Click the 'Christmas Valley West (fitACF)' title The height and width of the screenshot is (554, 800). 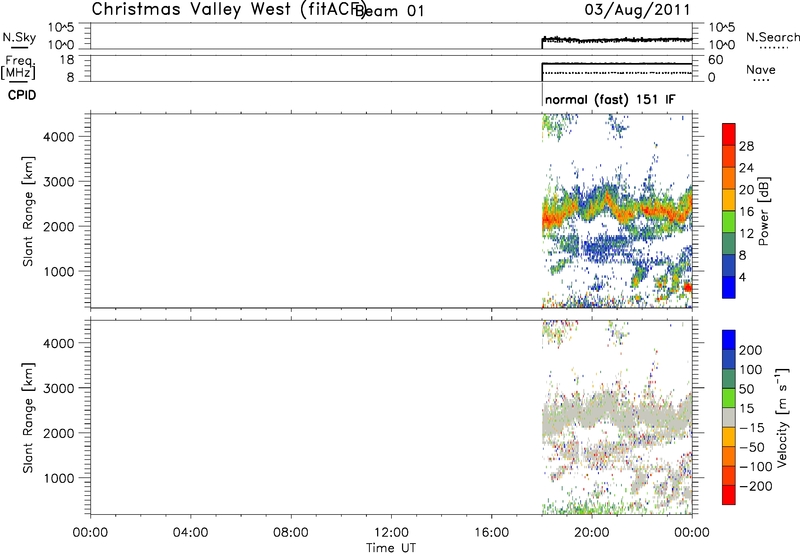tap(228, 10)
